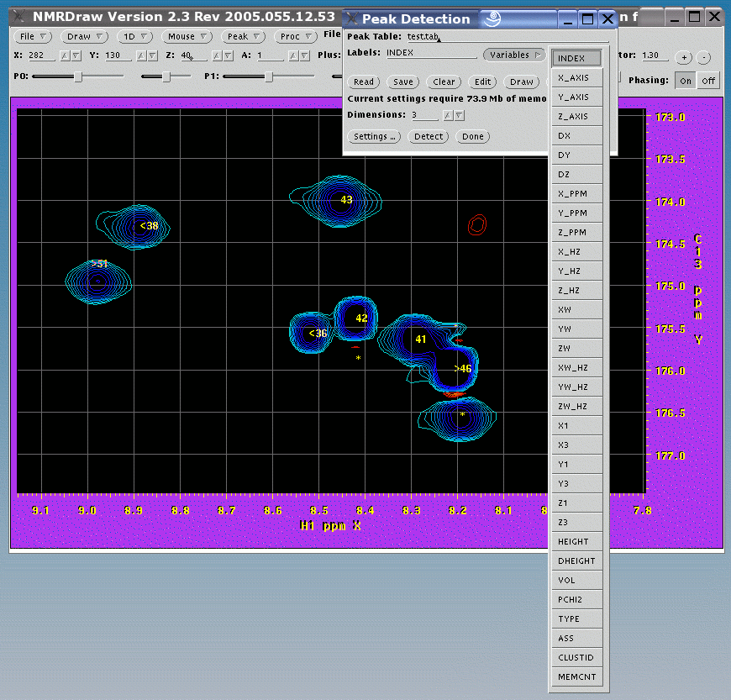Click the Draw button in Peak Detection
This screenshot has width=731, height=700.
[521, 82]
